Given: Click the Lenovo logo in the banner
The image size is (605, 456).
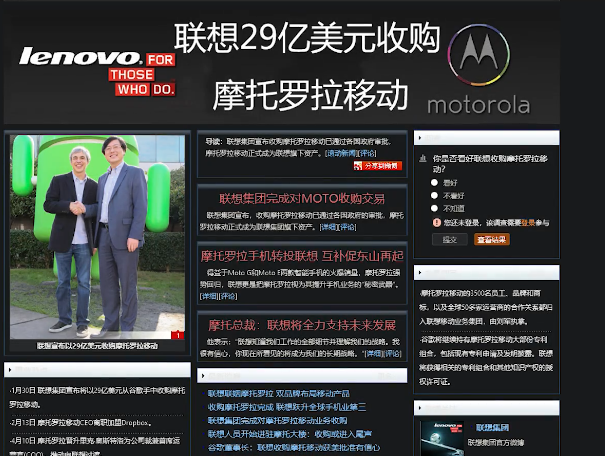Looking at the screenshot, I should (97, 71).
